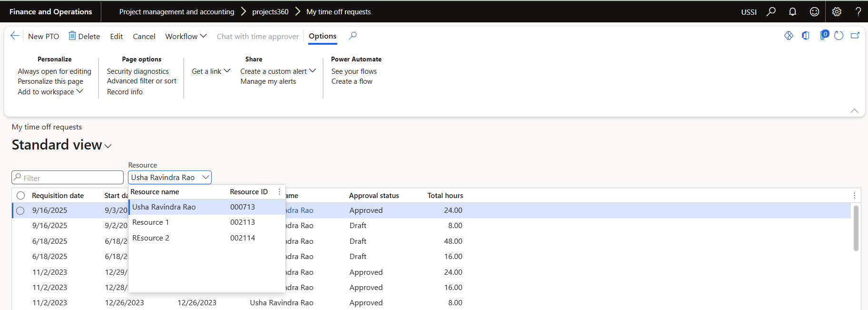868x310 pixels.
Task: Click the smiley feedback icon
Action: [x=814, y=11]
